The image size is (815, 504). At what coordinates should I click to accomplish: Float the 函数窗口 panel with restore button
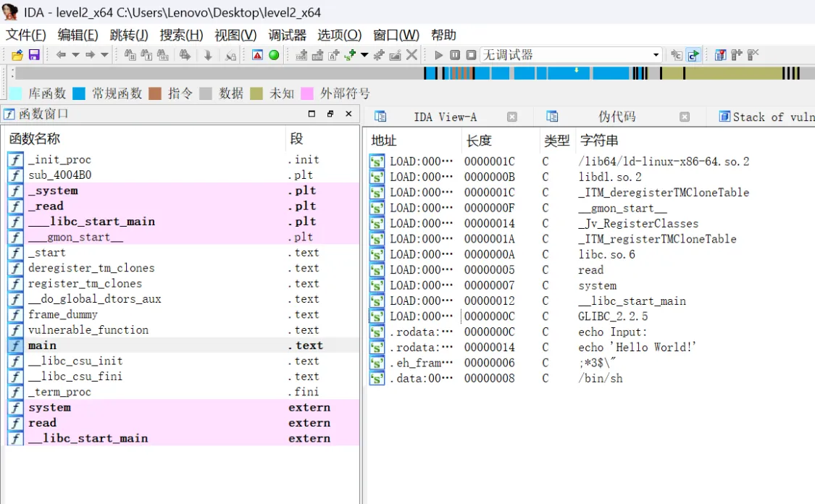click(330, 114)
